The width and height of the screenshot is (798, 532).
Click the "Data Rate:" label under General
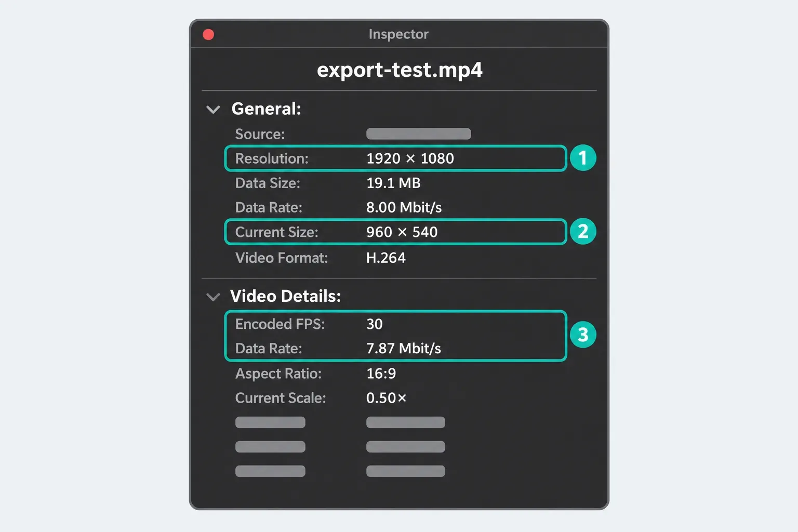[269, 207]
